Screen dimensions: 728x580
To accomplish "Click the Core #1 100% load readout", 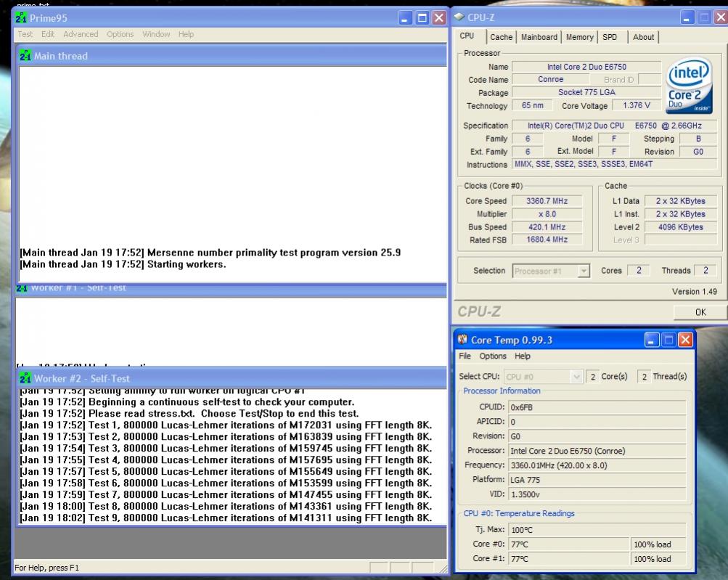I will pyautogui.click(x=658, y=559).
